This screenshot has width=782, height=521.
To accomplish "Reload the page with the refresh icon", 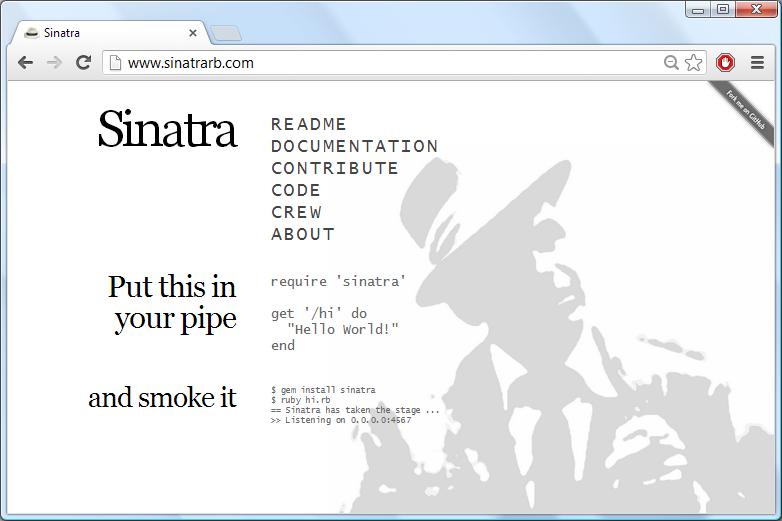I will pyautogui.click(x=84, y=62).
